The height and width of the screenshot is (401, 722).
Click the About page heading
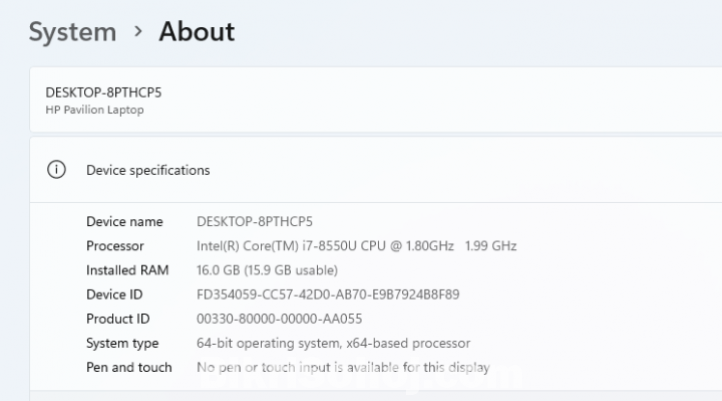pyautogui.click(x=197, y=32)
